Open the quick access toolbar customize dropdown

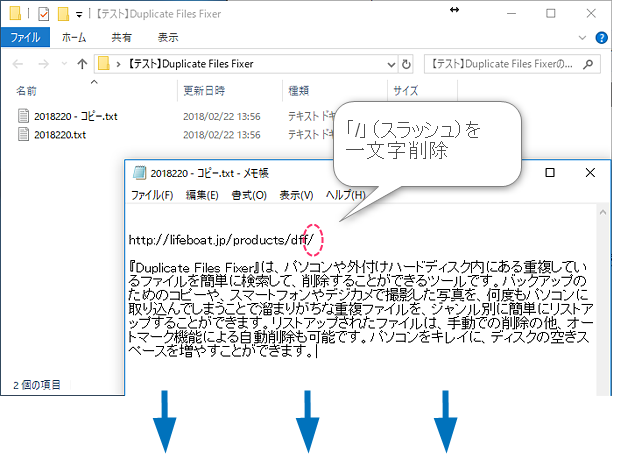point(79,15)
